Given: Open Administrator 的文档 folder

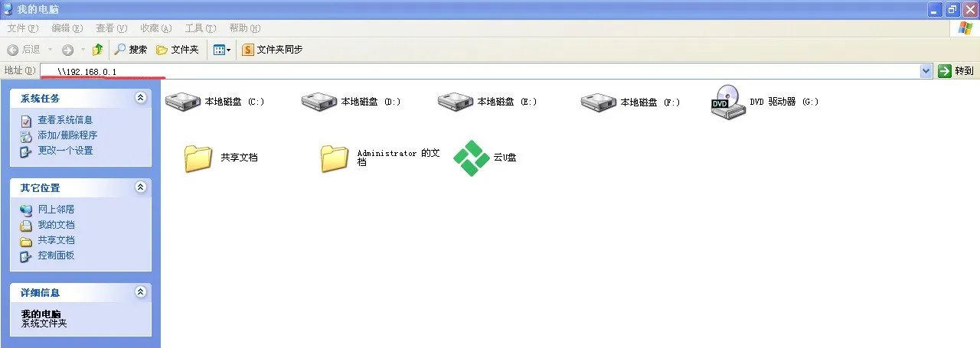Looking at the screenshot, I should 335,158.
